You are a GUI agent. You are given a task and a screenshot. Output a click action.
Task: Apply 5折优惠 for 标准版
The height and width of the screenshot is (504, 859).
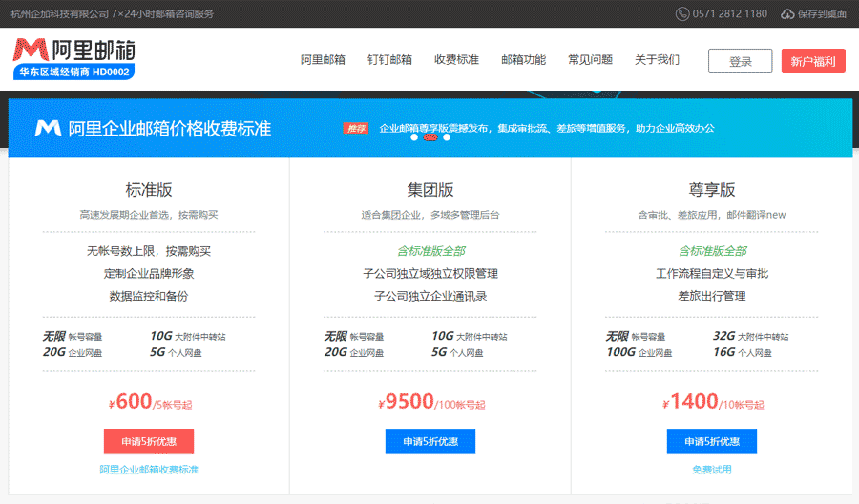click(x=149, y=441)
